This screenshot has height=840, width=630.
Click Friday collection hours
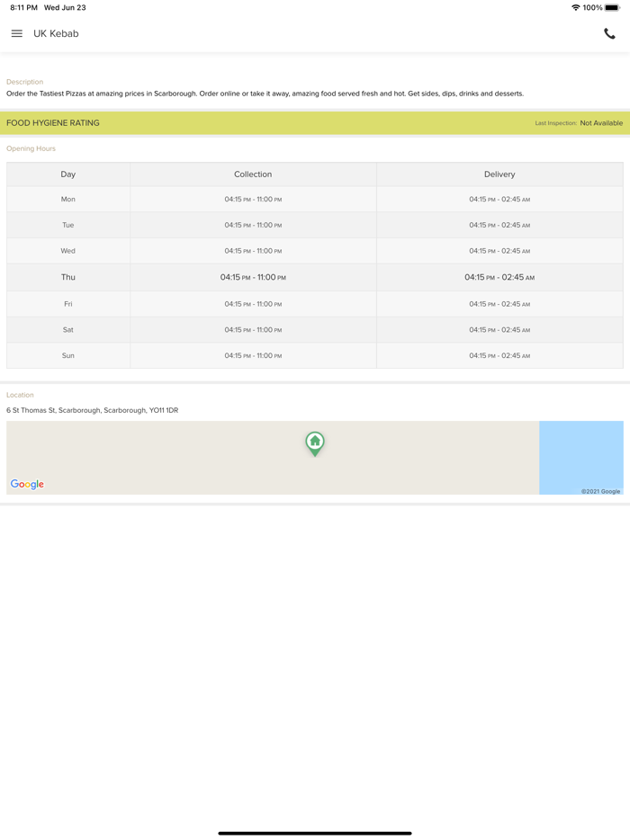pos(253,304)
